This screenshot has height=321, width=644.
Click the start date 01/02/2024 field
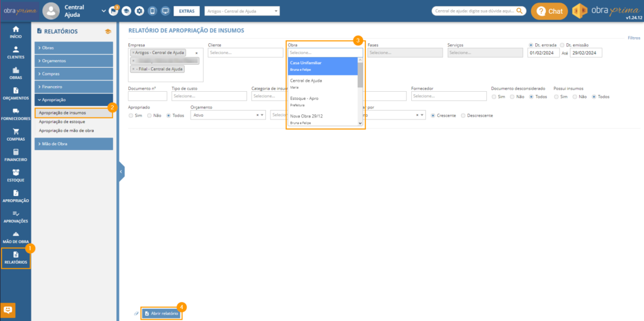(x=544, y=53)
